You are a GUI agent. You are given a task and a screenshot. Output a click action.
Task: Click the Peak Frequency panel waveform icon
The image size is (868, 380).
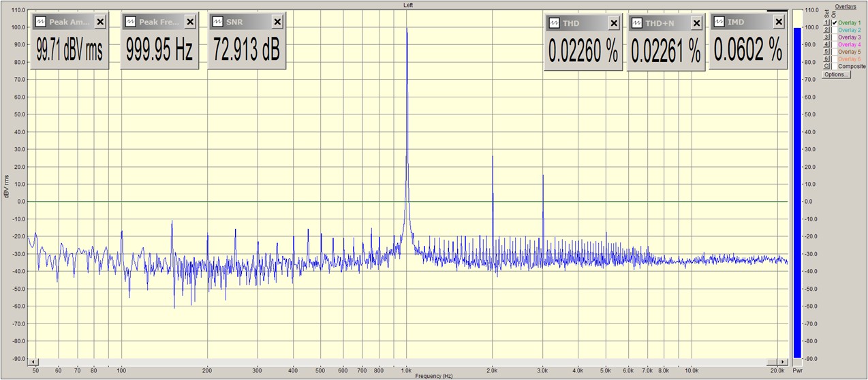point(131,22)
